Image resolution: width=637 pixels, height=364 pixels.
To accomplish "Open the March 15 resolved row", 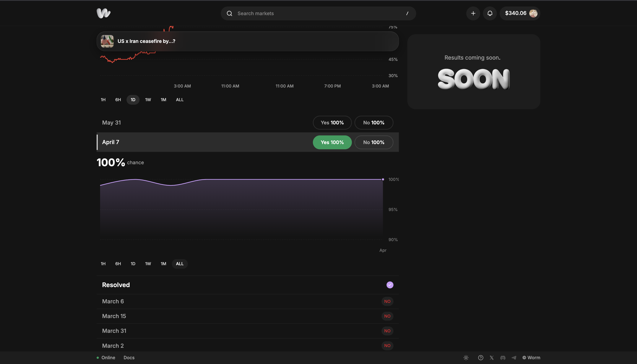I will [247, 316].
